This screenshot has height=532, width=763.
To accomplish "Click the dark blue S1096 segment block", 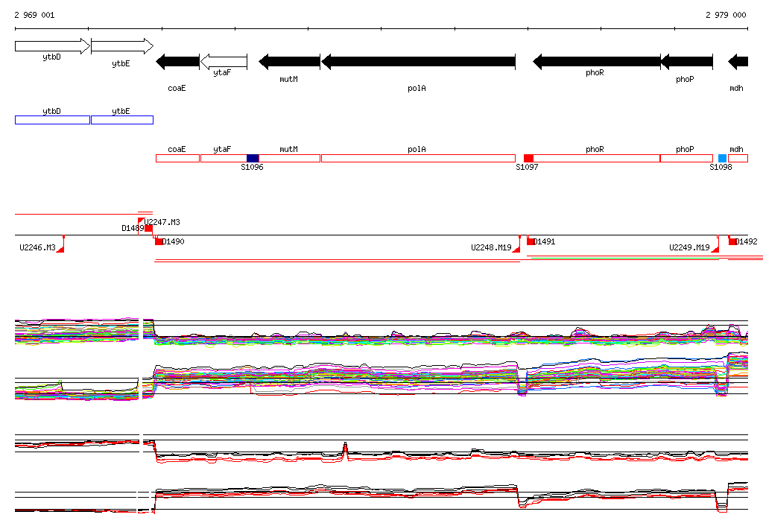I will coord(253,158).
